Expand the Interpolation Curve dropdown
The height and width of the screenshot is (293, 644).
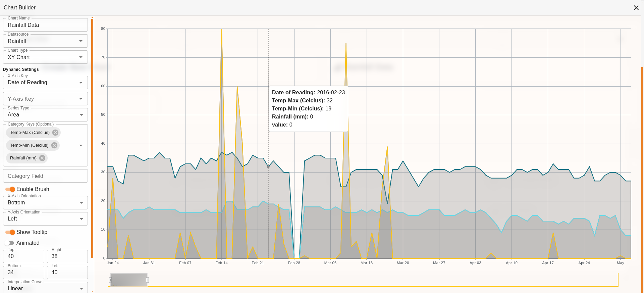pyautogui.click(x=45, y=288)
